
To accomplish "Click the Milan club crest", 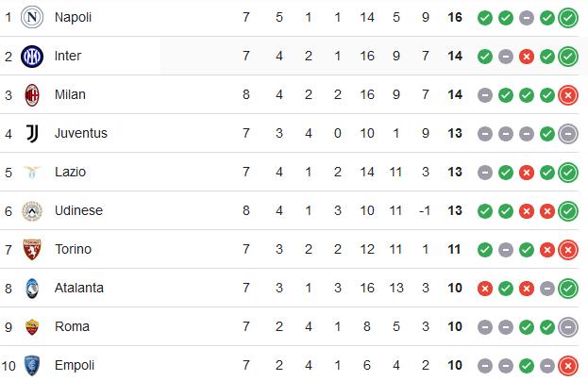I will (x=32, y=95).
